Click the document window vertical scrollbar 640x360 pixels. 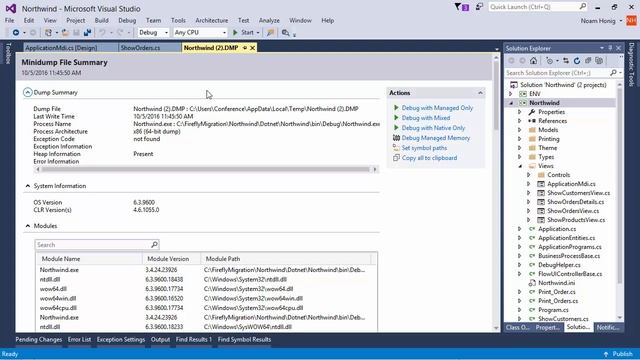[x=496, y=192]
